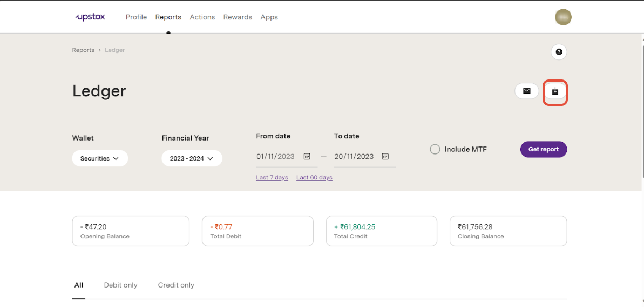Click the From date input field

click(275, 156)
